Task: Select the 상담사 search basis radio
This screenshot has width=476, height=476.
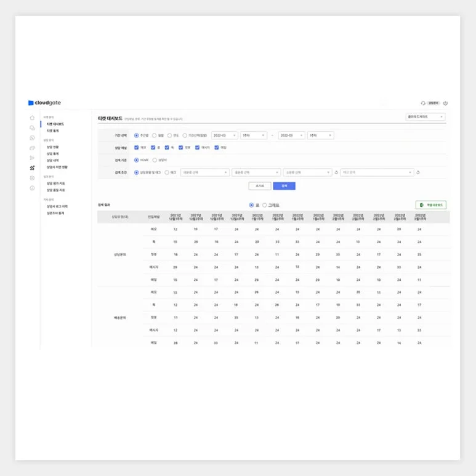Action: click(x=155, y=160)
